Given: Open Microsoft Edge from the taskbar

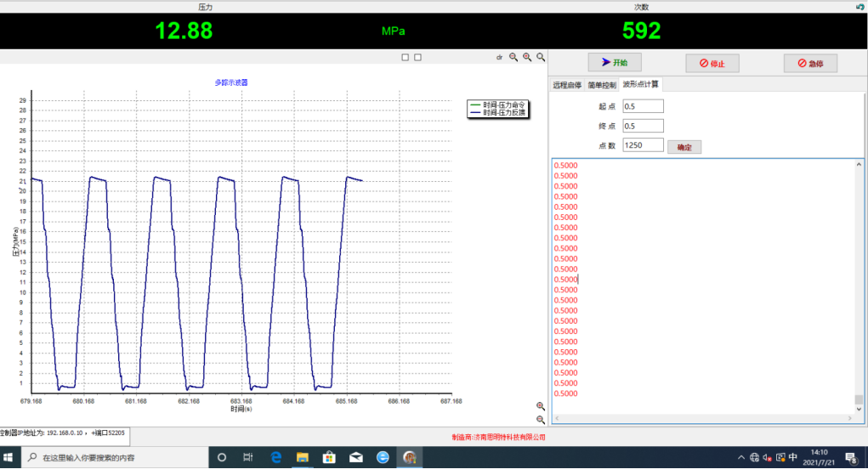Looking at the screenshot, I should pos(275,457).
